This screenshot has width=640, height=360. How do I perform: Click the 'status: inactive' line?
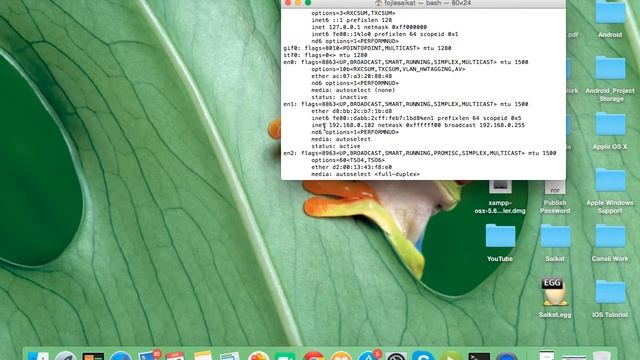click(x=339, y=97)
